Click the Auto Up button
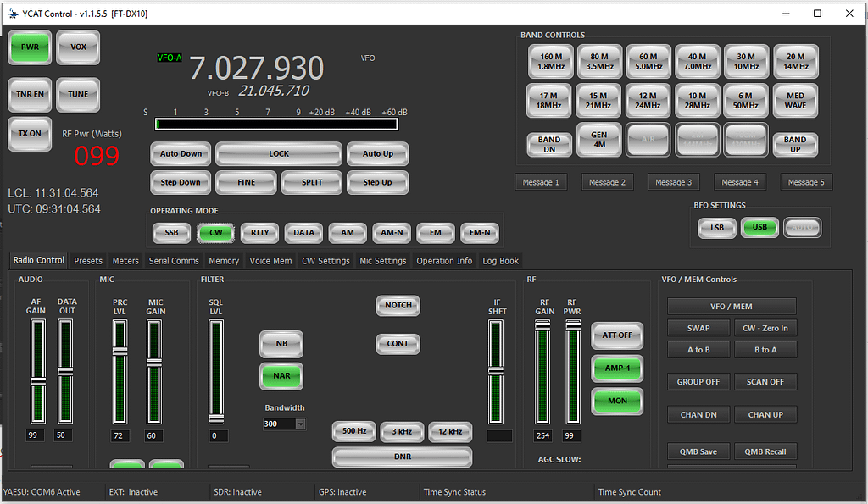This screenshot has height=504, width=868. pyautogui.click(x=377, y=154)
